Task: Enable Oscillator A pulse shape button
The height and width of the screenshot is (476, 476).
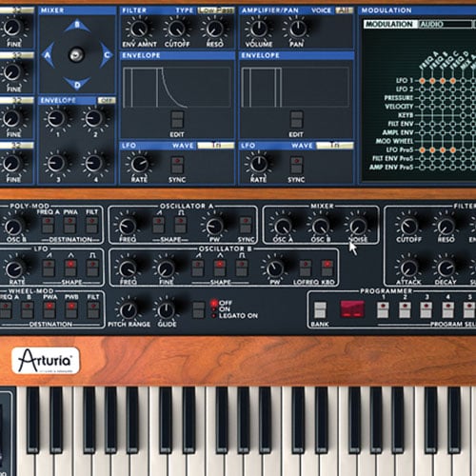Action: click(x=180, y=225)
